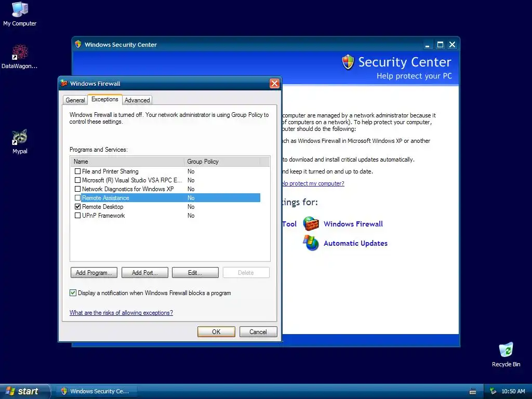Toggle the File and Printer Sharing checkbox

point(78,171)
